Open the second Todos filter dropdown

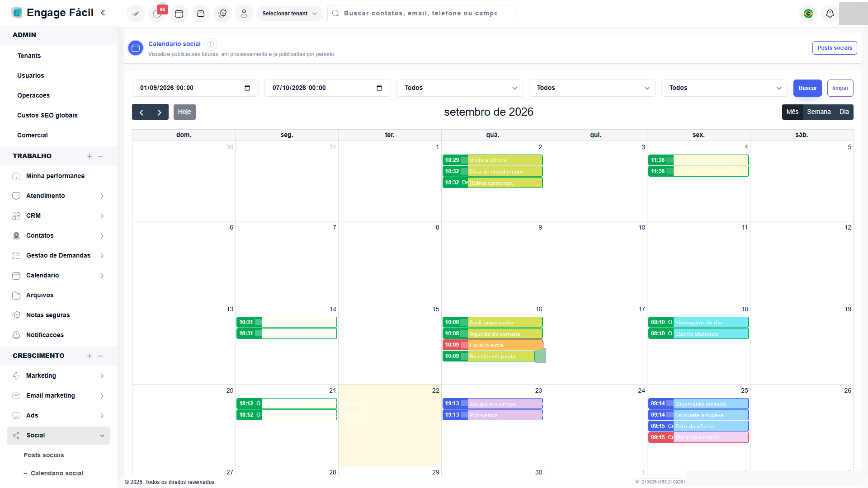592,88
